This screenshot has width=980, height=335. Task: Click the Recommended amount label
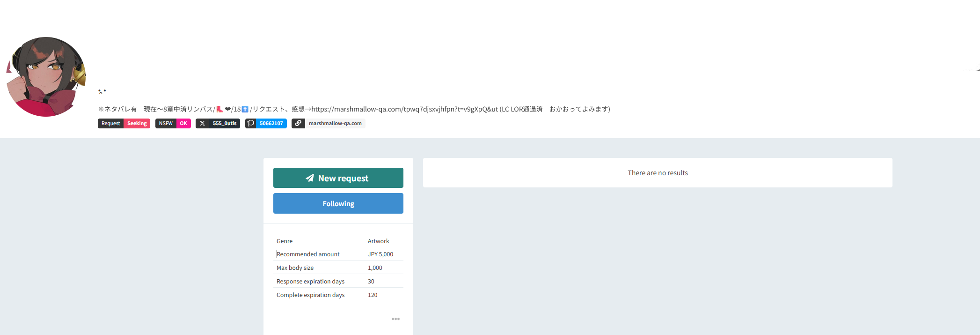click(308, 254)
